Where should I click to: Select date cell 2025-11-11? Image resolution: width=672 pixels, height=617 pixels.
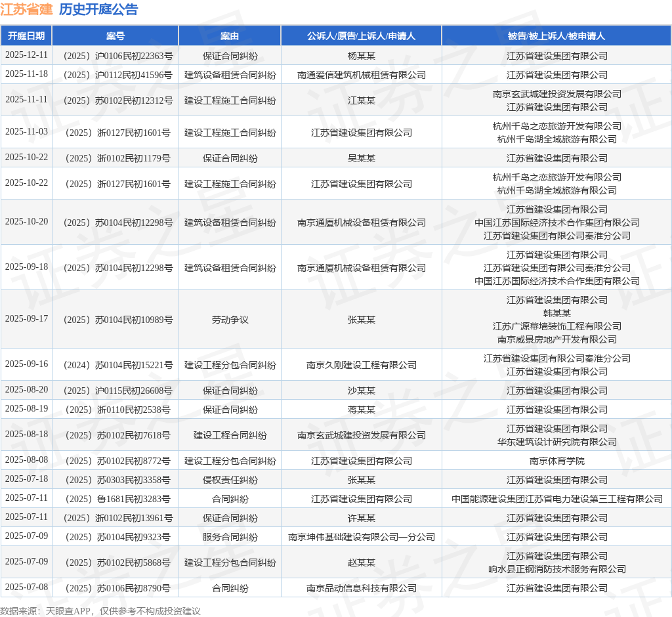(x=26, y=100)
